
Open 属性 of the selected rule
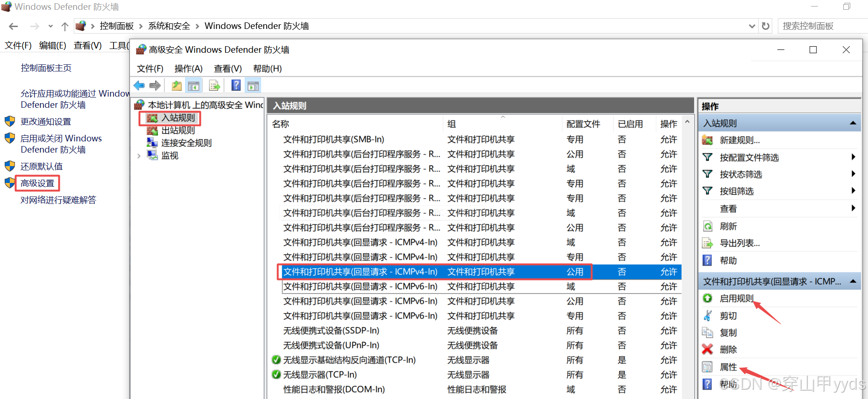(728, 367)
